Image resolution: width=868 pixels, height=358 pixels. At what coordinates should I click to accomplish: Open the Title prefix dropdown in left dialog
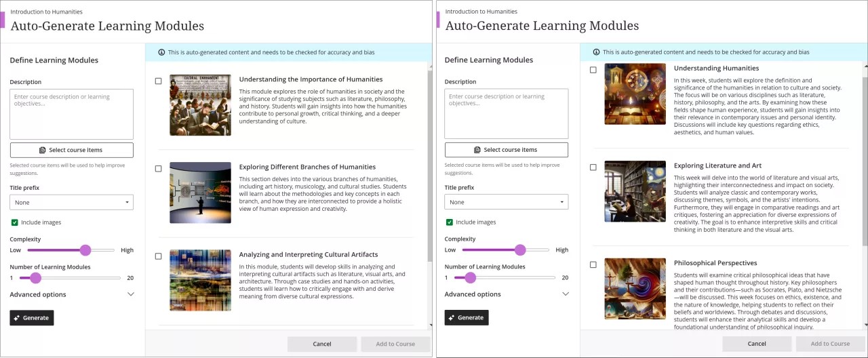click(71, 202)
